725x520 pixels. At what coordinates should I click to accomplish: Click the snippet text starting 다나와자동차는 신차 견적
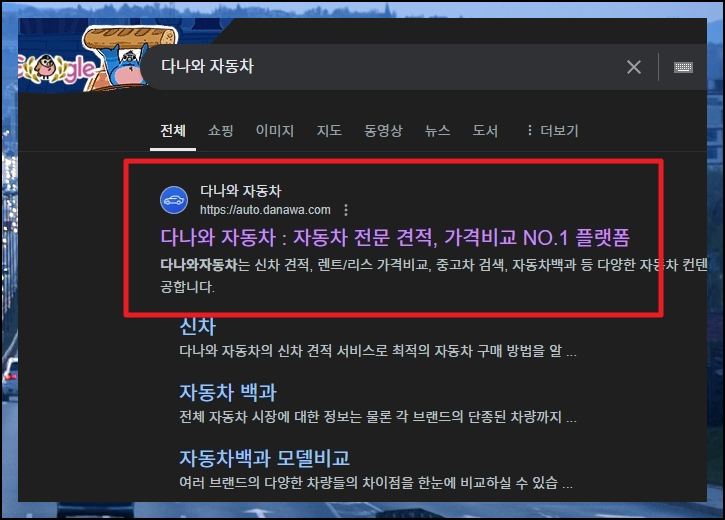pyautogui.click(x=433, y=275)
